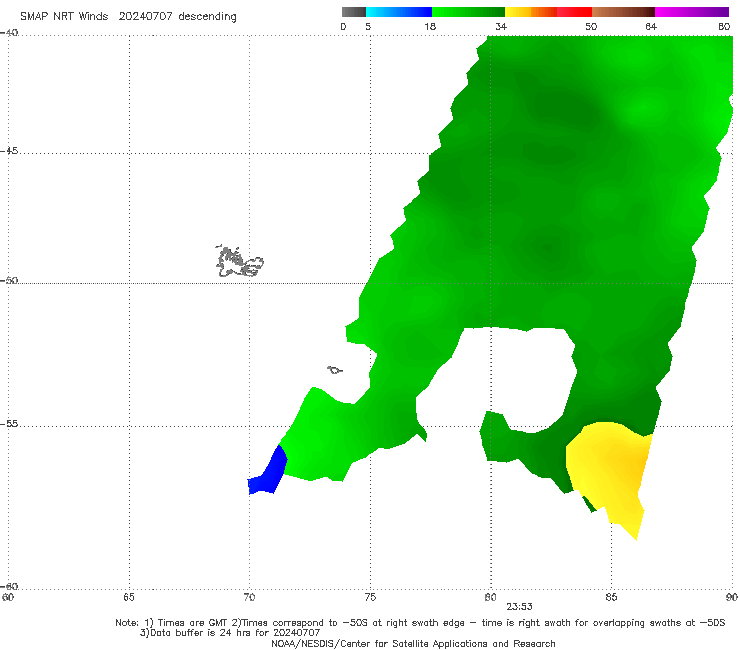Click the yellow-orange segment of the color bar

tap(531, 12)
